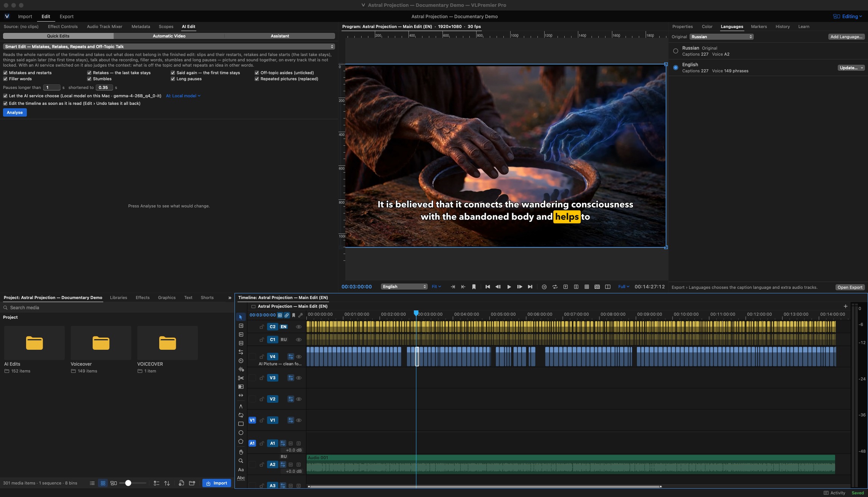Viewport: 868px width, 497px height.
Task: Click the Add Language button
Action: click(x=846, y=37)
